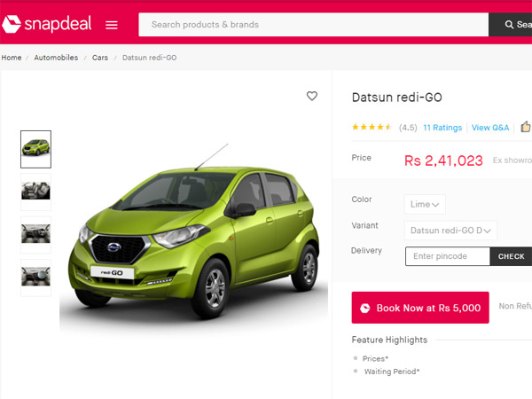Select the seats interior thumbnail
The height and width of the screenshot is (399, 532).
36,192
